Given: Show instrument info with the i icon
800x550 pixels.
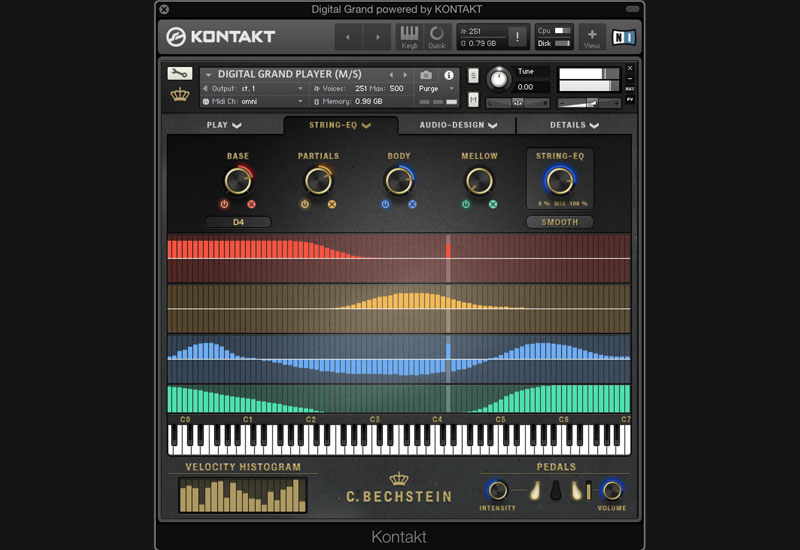Looking at the screenshot, I should pos(449,75).
